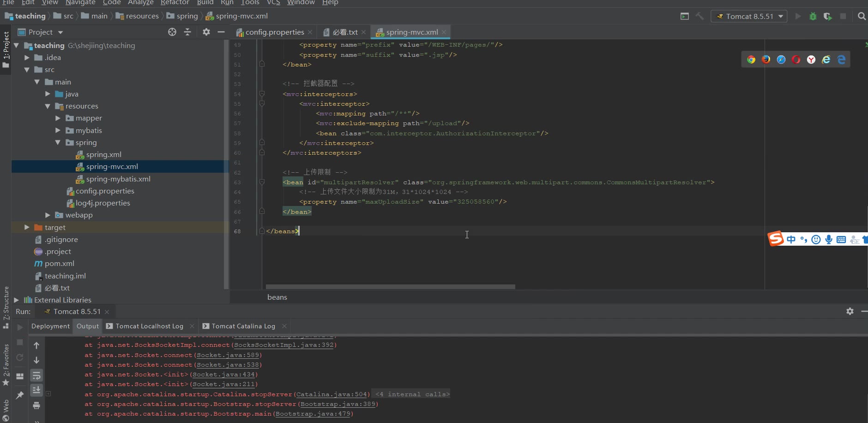Open the Analyze menu
This screenshot has height=423, width=868.
click(x=140, y=3)
